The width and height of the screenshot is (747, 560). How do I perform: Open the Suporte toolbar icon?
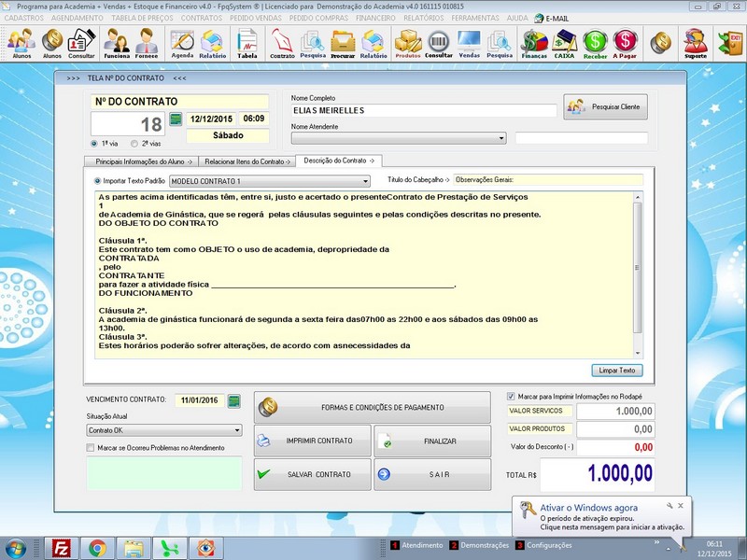[696, 43]
